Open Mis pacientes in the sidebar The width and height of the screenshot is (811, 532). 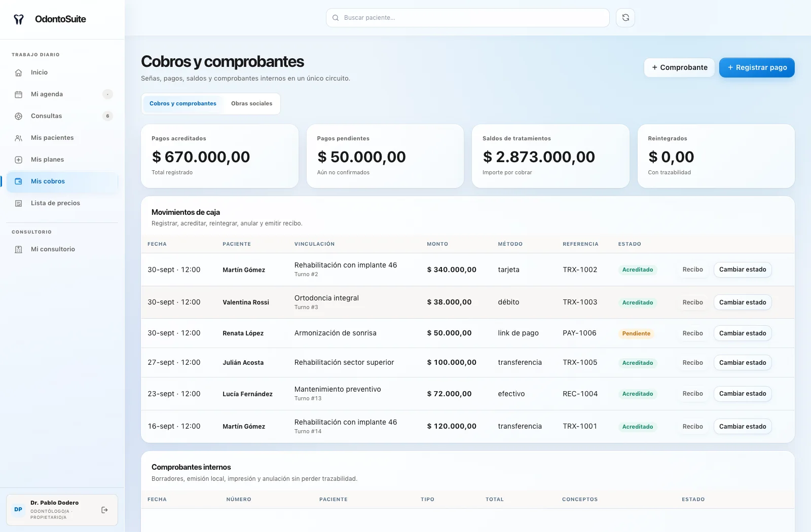[x=62, y=138]
